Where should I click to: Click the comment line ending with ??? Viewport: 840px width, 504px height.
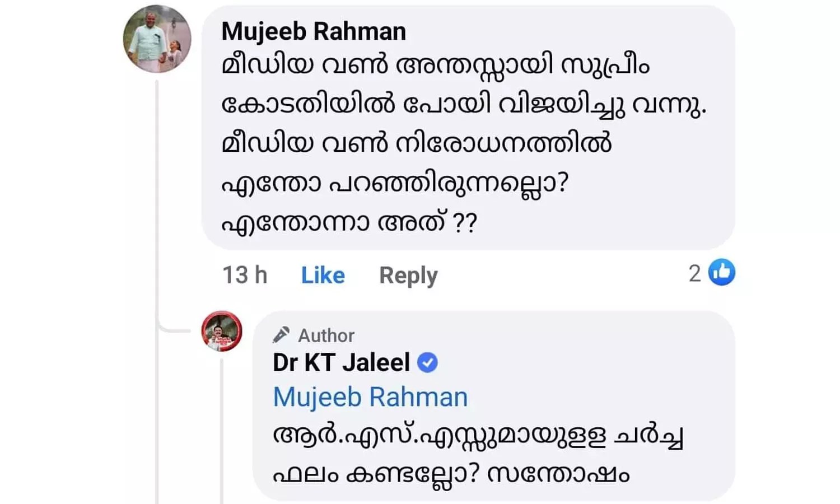coord(349,223)
